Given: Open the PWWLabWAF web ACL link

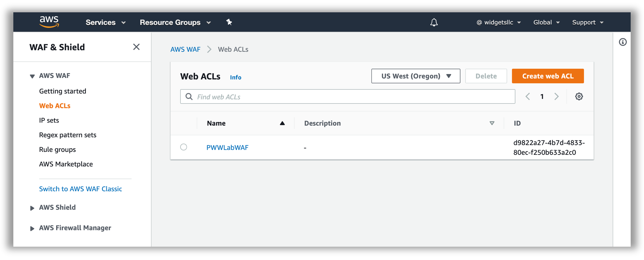Looking at the screenshot, I should tap(227, 148).
